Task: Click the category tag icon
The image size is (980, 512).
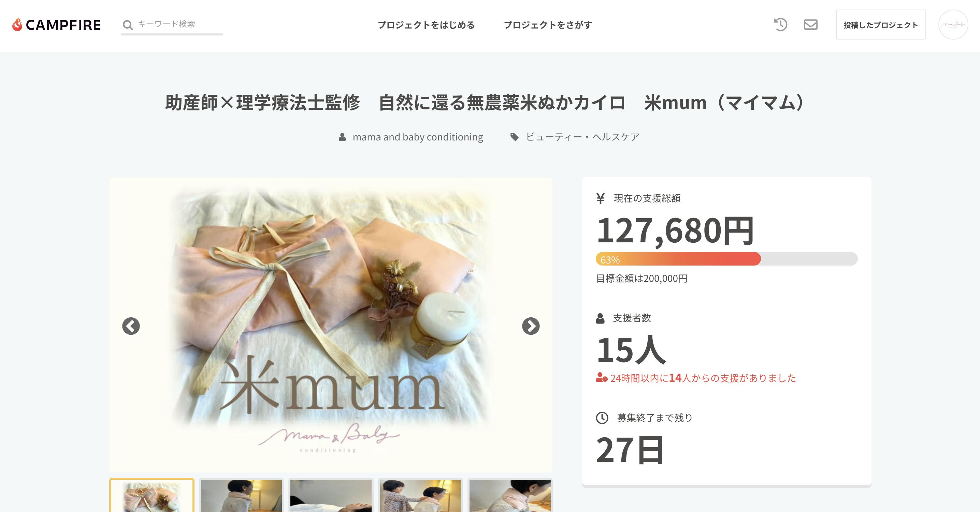Action: click(x=514, y=137)
